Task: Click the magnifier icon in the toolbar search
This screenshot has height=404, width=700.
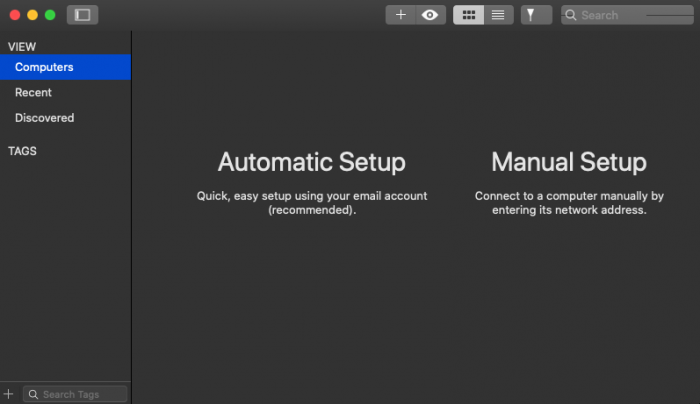Action: [x=571, y=15]
